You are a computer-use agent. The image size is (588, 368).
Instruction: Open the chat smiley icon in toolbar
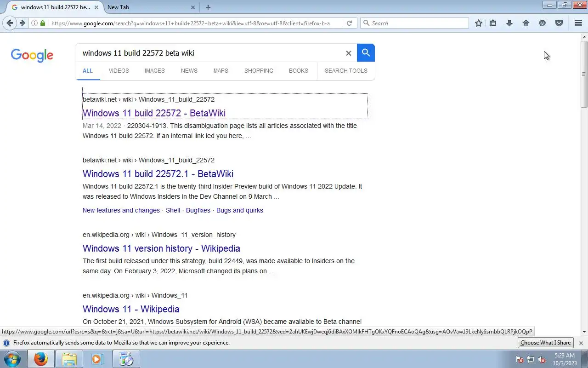(x=543, y=23)
